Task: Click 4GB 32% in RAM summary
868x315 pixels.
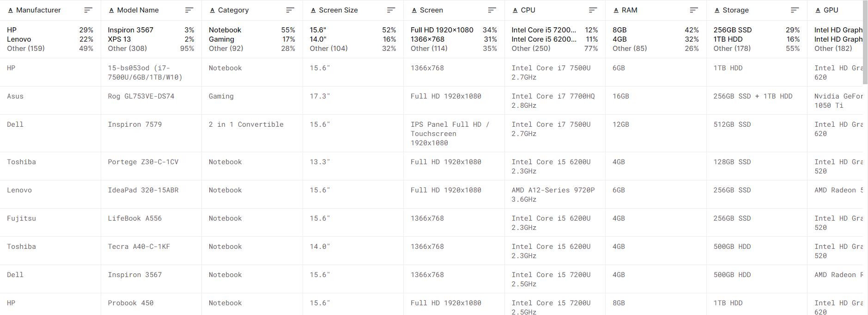Action: pyautogui.click(x=656, y=39)
